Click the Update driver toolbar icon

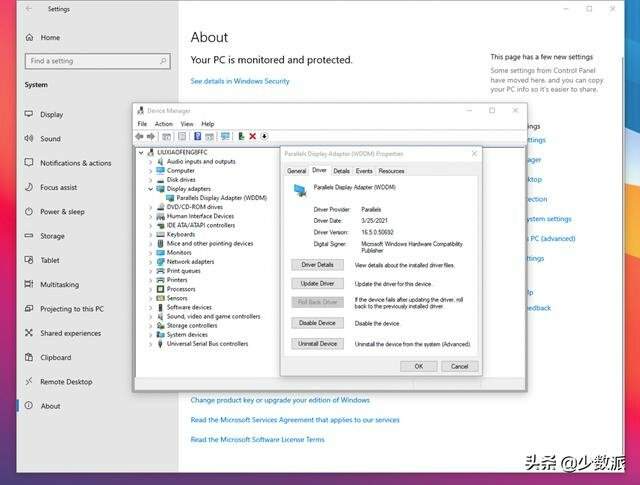[241, 136]
